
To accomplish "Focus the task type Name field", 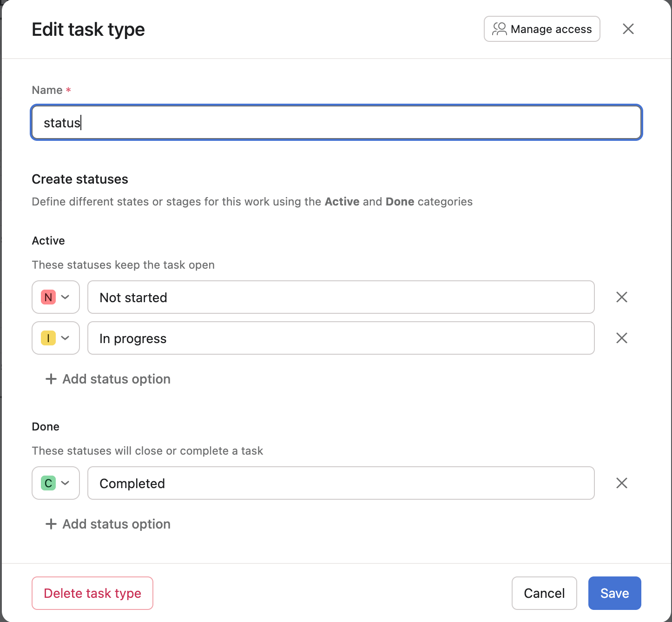I will (336, 123).
